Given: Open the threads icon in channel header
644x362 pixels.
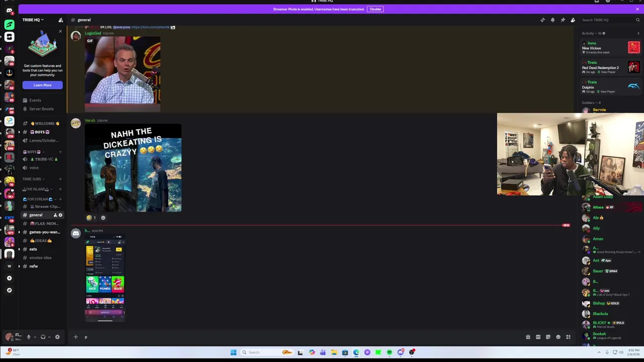Looking at the screenshot, I should (542, 20).
